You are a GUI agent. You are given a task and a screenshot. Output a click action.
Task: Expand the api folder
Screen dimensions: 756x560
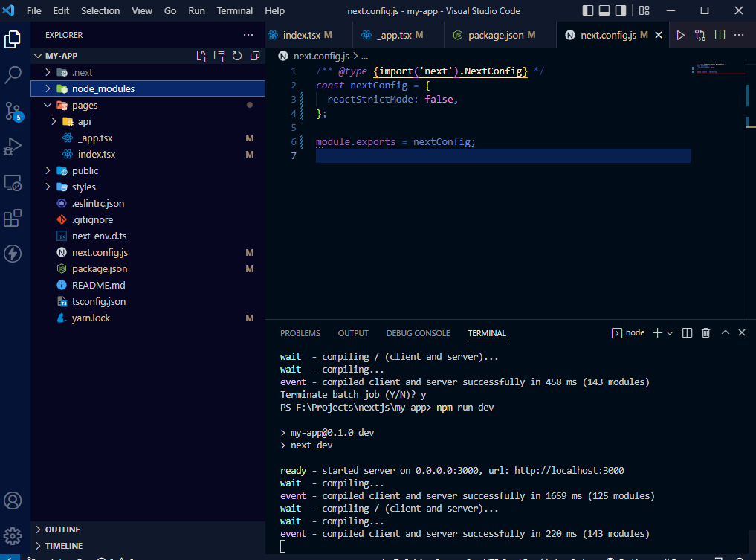coord(54,121)
